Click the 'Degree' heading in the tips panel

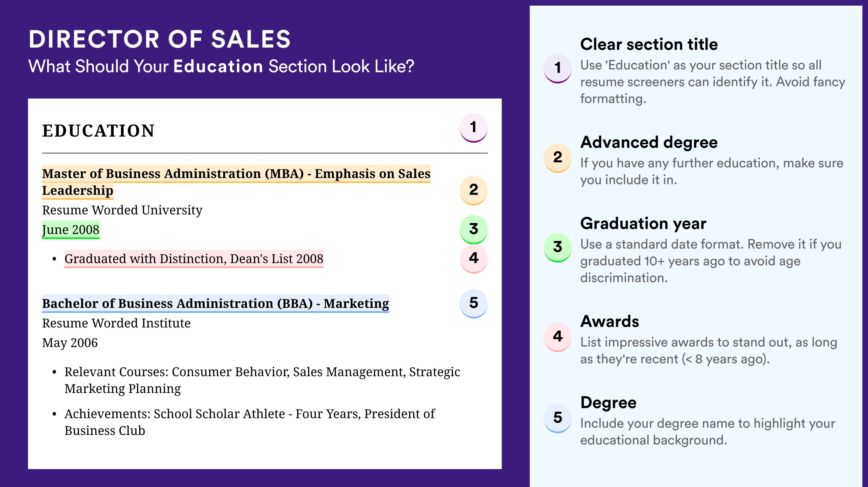[x=608, y=403]
